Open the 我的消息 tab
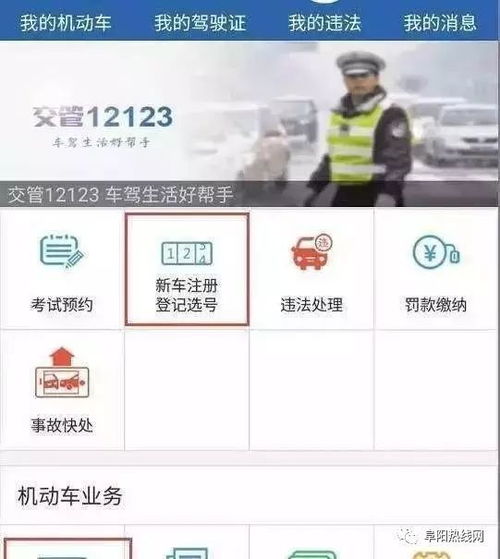Image resolution: width=500 pixels, height=559 pixels. click(440, 22)
